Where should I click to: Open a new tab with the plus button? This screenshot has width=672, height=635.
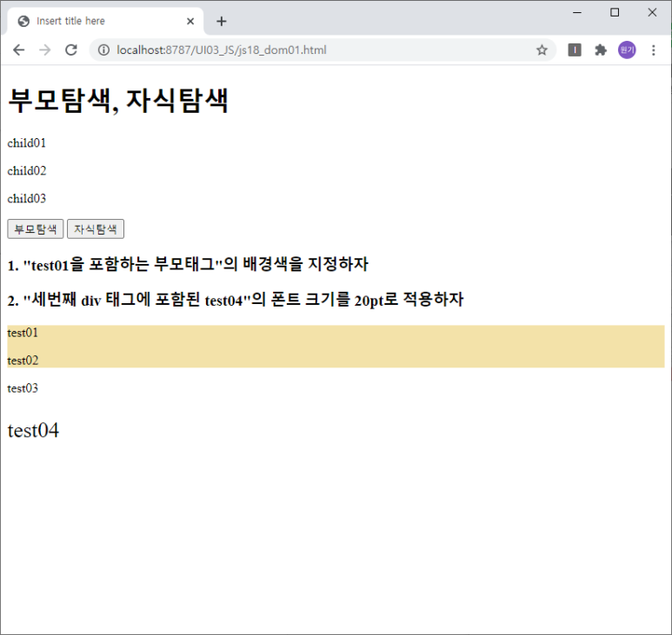pos(221,21)
